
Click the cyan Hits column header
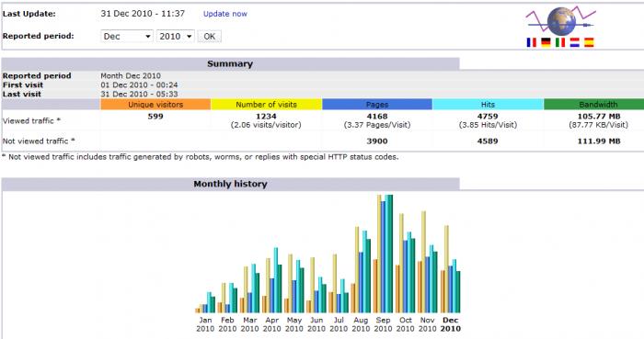point(488,104)
